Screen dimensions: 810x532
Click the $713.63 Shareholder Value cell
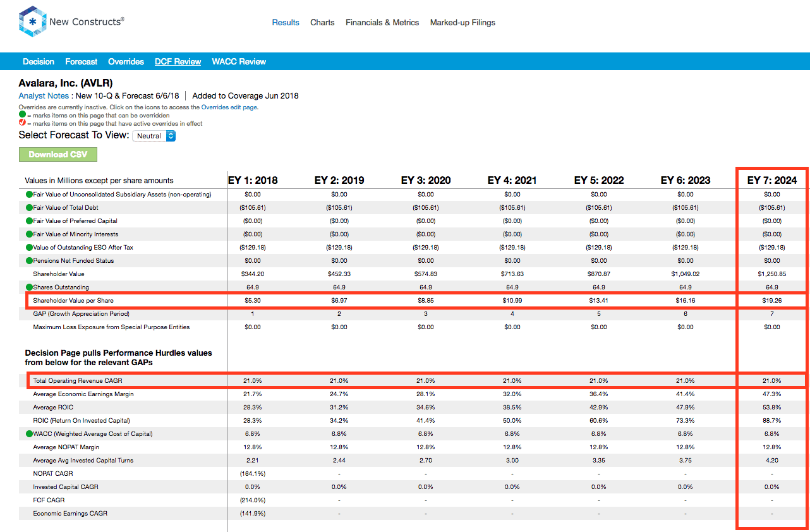(512, 274)
